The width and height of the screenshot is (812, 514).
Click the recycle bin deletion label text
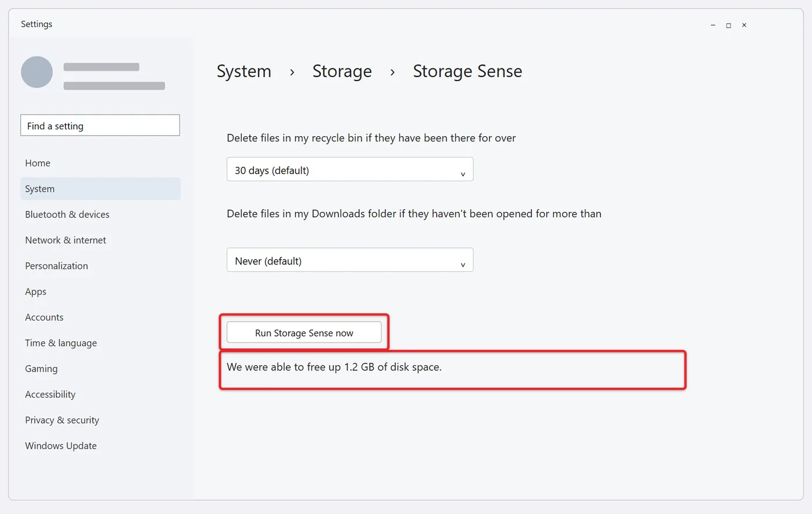371,138
